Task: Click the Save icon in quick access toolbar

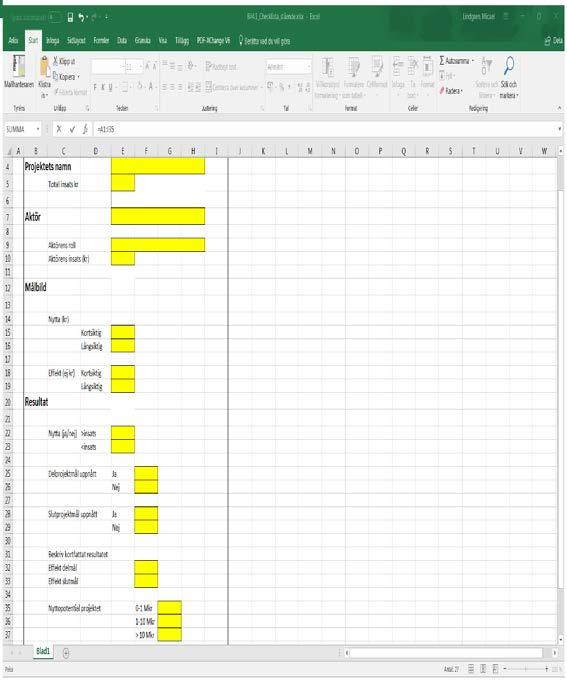Action: (x=70, y=17)
